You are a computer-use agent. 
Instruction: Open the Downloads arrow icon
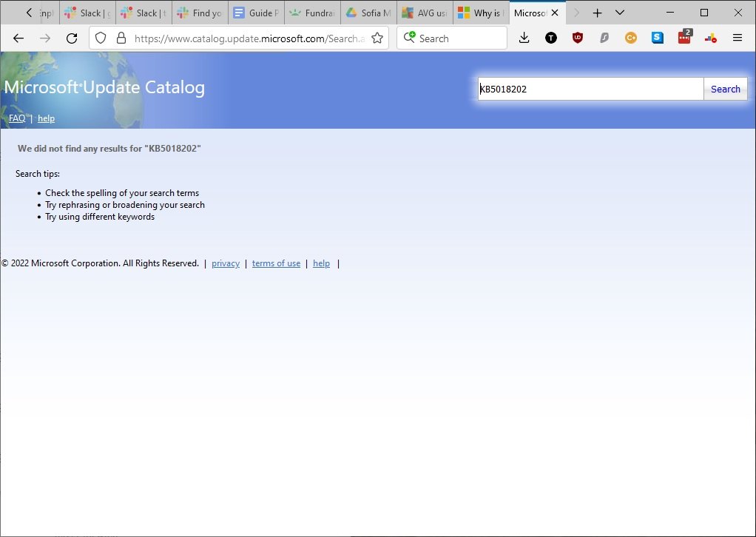coord(524,38)
